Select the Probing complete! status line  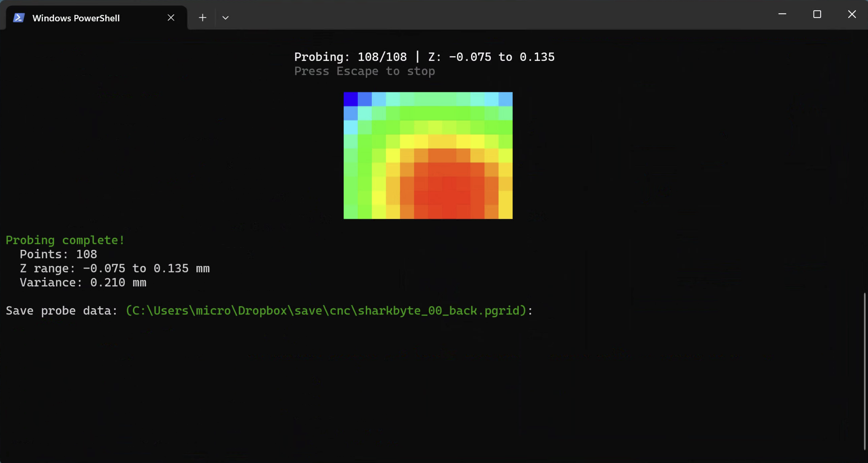click(65, 240)
